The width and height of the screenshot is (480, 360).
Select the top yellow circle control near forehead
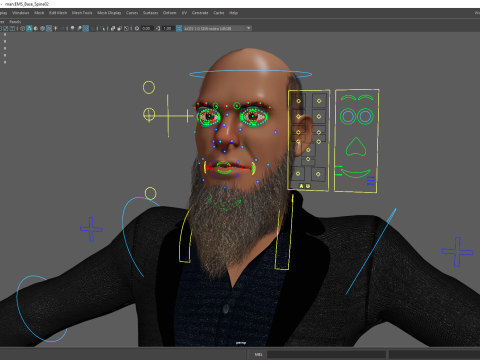click(x=149, y=87)
